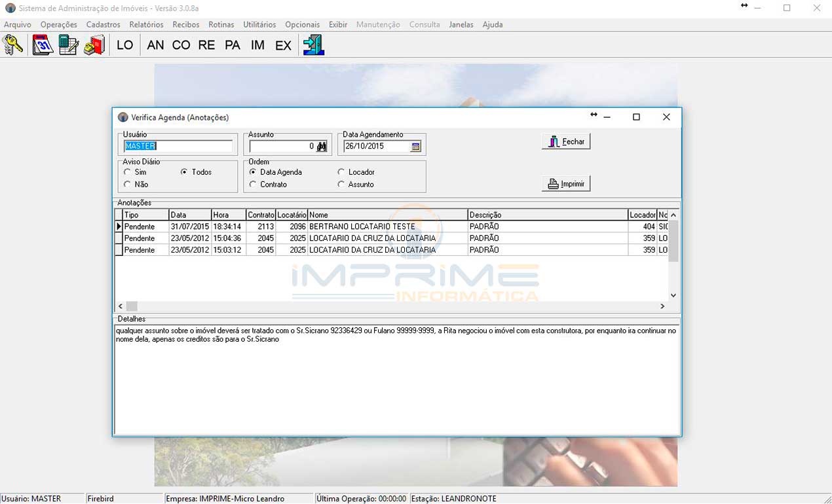Click the telephone book toolbar icon
Viewport: 832px width, 504px height.
click(x=94, y=45)
